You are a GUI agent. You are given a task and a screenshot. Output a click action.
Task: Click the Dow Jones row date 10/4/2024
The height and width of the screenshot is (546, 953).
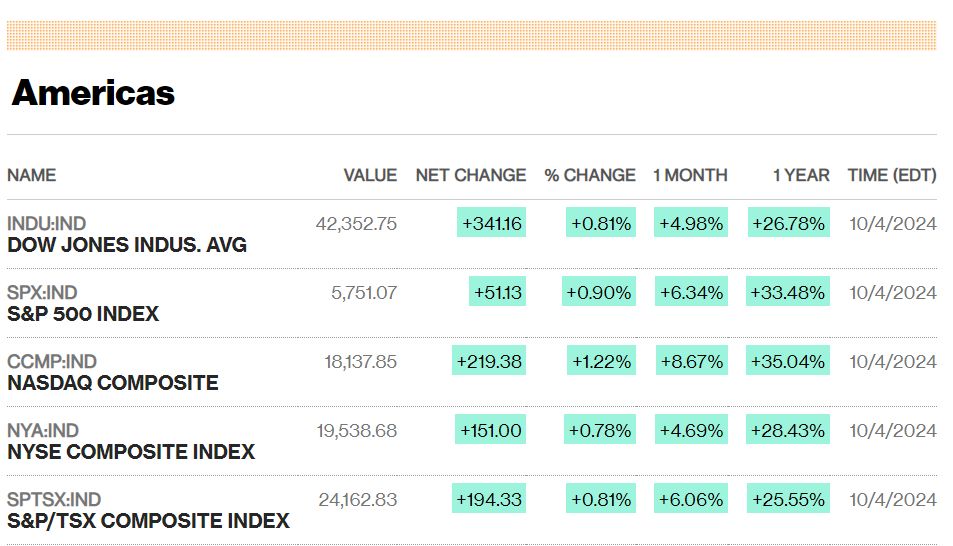pos(893,224)
